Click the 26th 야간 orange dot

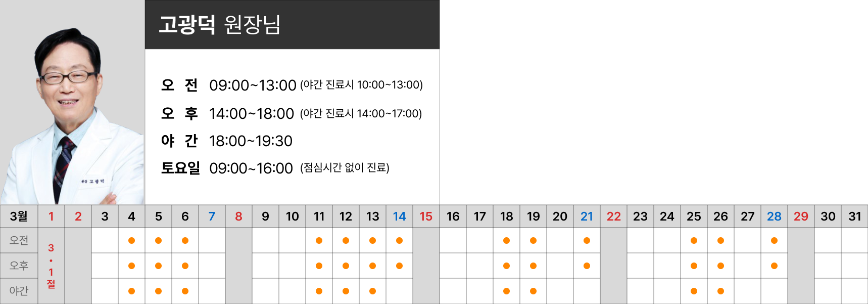click(x=720, y=291)
